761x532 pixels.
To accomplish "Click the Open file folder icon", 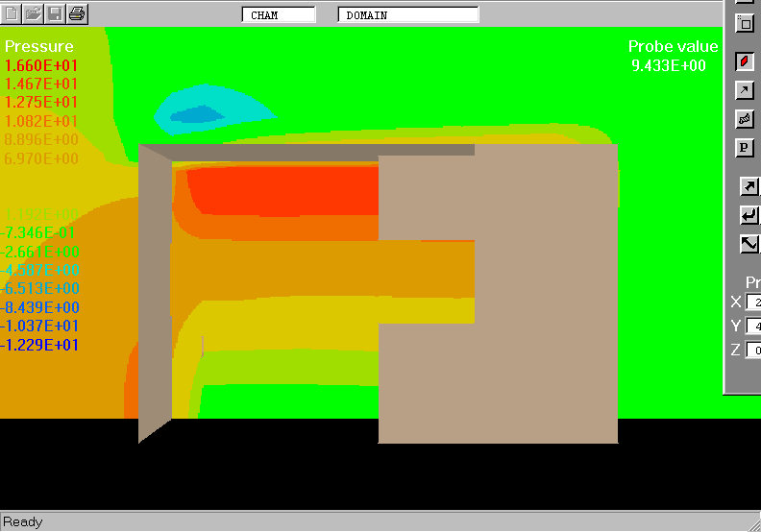I will click(x=34, y=13).
